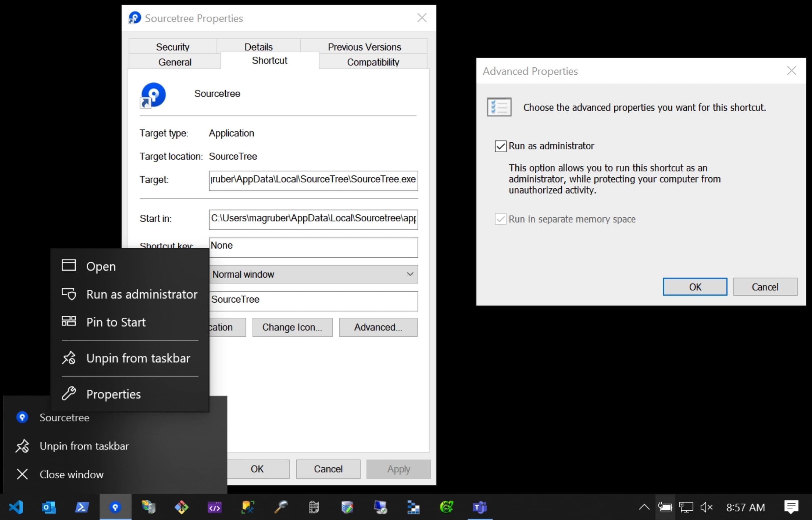This screenshot has width=812, height=520.
Task: Switch to the Details tab
Action: (258, 46)
